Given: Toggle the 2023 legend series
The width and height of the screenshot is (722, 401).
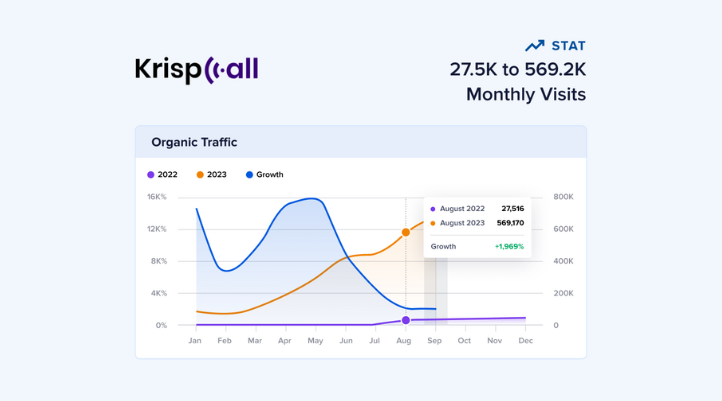Looking at the screenshot, I should click(x=211, y=175).
